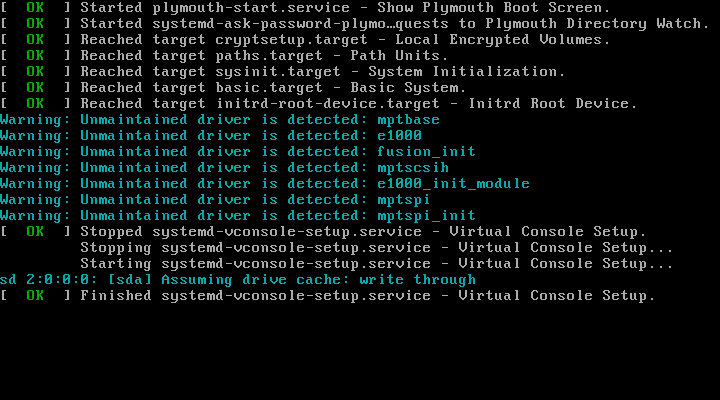Screen dimensions: 720x400
Task: Select the Stopping systemd-vconsole-setup.service line
Action: (x=375, y=248)
